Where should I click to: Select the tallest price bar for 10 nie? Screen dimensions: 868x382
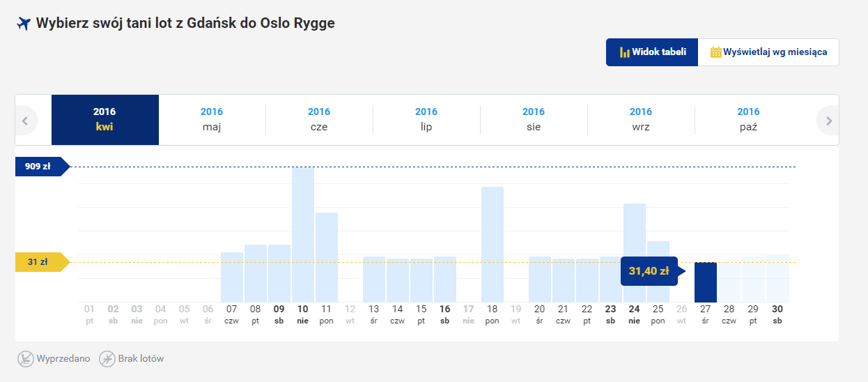303,234
